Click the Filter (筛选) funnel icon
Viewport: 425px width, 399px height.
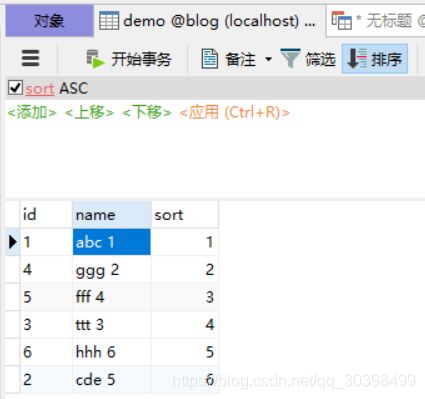(x=290, y=58)
